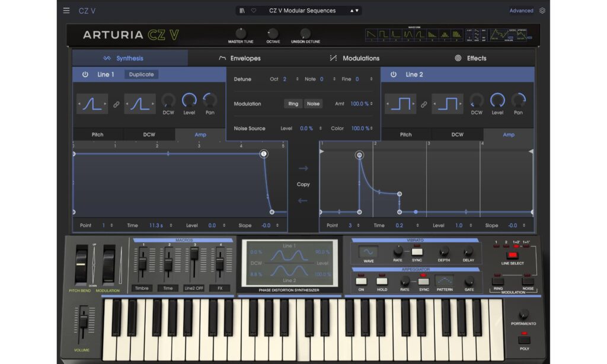
Task: Click the arpeggiator Pattern display
Action: (445, 280)
